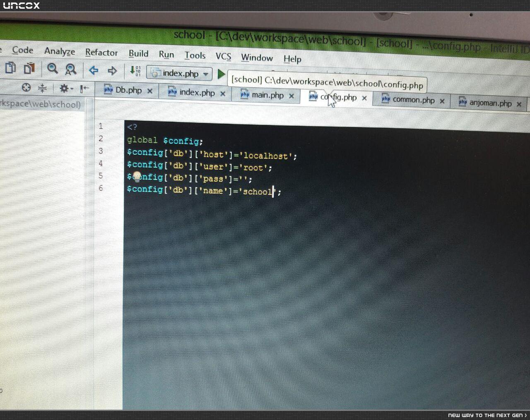Click the project path ending in web\school)
The height and width of the screenshot is (420, 530).
pos(41,104)
